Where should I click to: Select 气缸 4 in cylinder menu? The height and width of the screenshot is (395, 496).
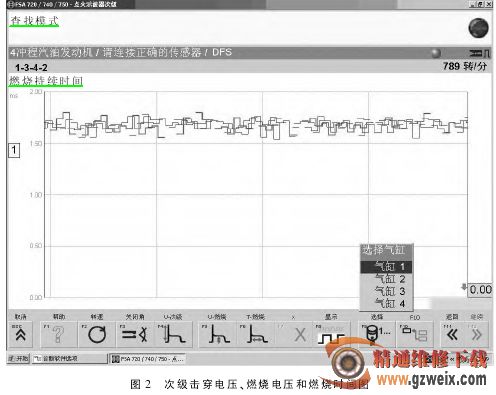387,303
